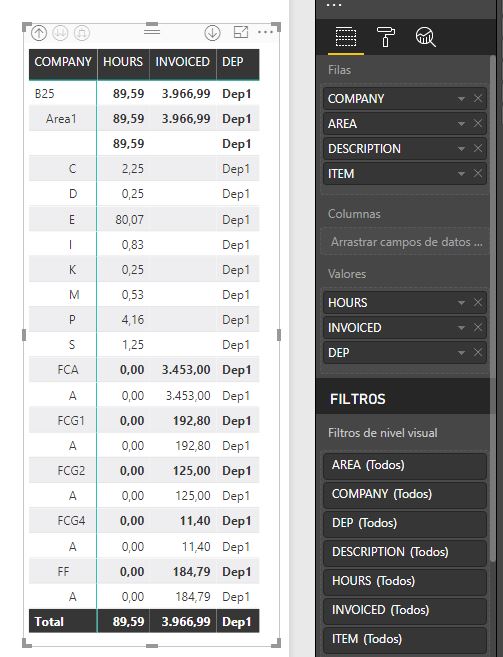Click the hours value 80,07

(x=130, y=220)
